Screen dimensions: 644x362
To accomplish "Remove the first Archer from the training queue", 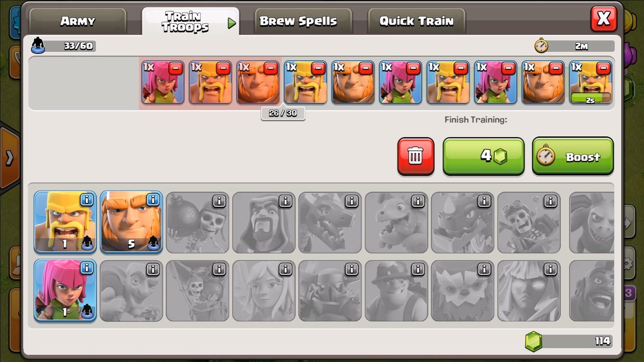I will click(176, 68).
